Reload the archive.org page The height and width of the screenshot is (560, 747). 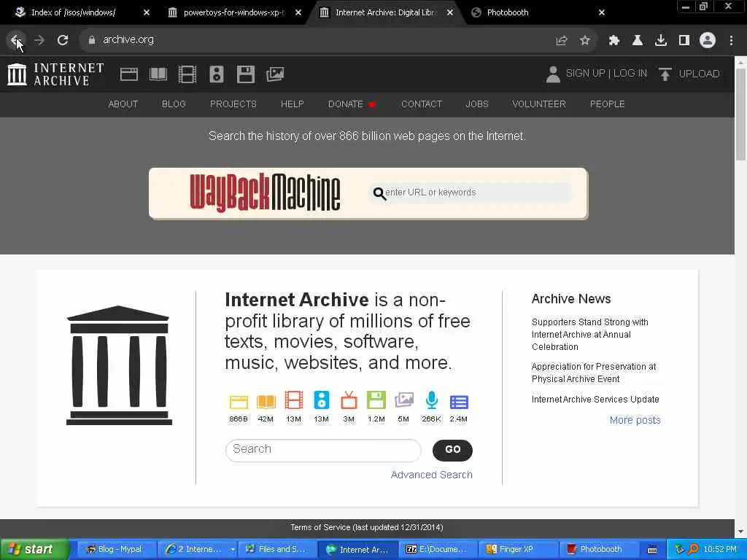point(63,40)
